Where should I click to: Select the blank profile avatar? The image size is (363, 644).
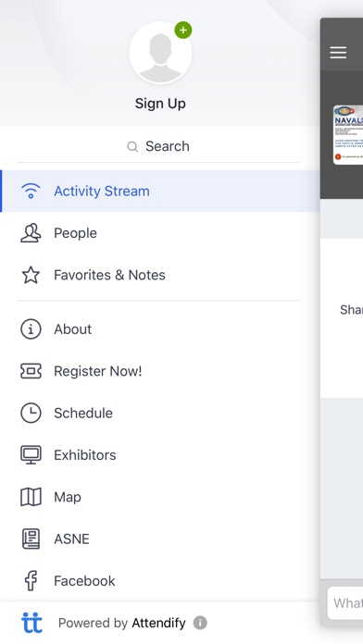[x=160, y=53]
